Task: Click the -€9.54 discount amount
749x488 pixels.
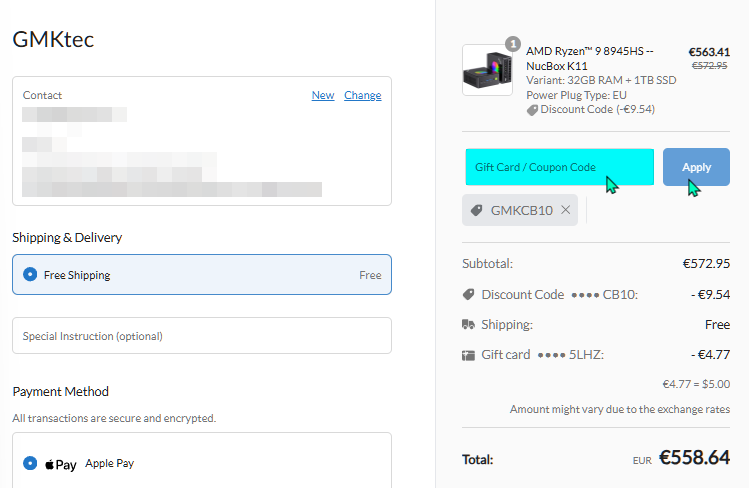Action: tap(710, 295)
